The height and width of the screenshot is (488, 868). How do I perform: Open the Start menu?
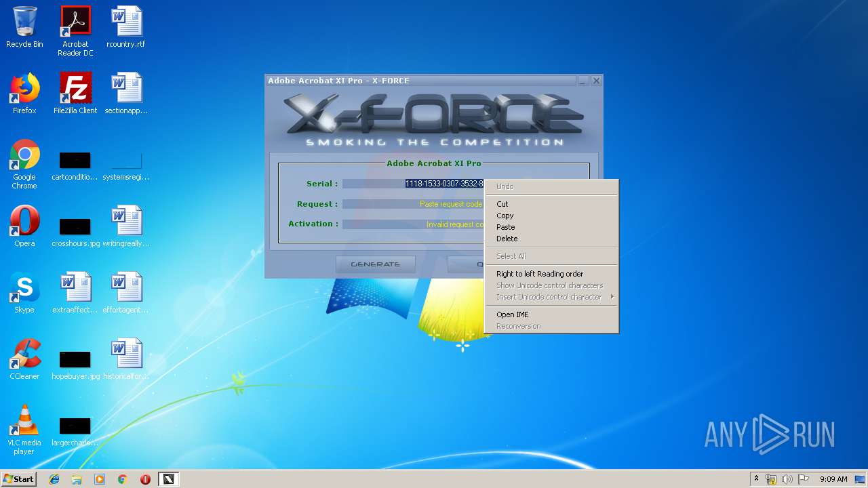[18, 479]
